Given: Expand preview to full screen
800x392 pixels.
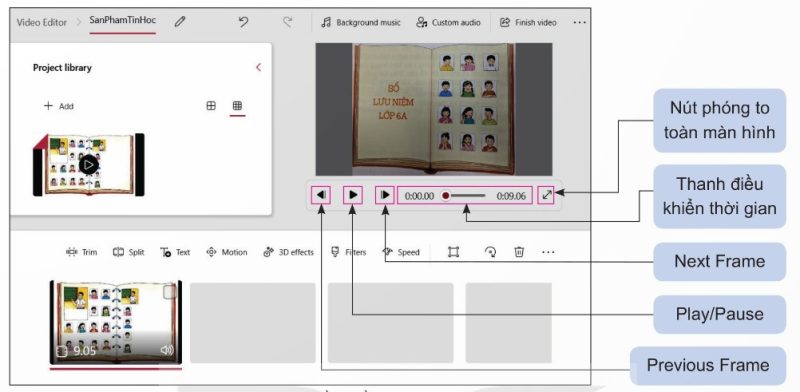Looking at the screenshot, I should [546, 195].
